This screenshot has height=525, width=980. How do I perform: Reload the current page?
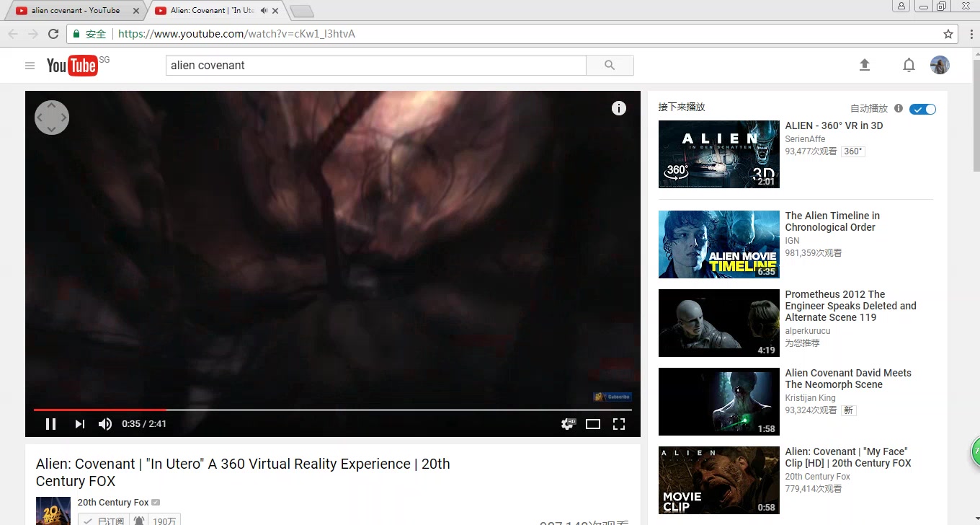(x=53, y=34)
